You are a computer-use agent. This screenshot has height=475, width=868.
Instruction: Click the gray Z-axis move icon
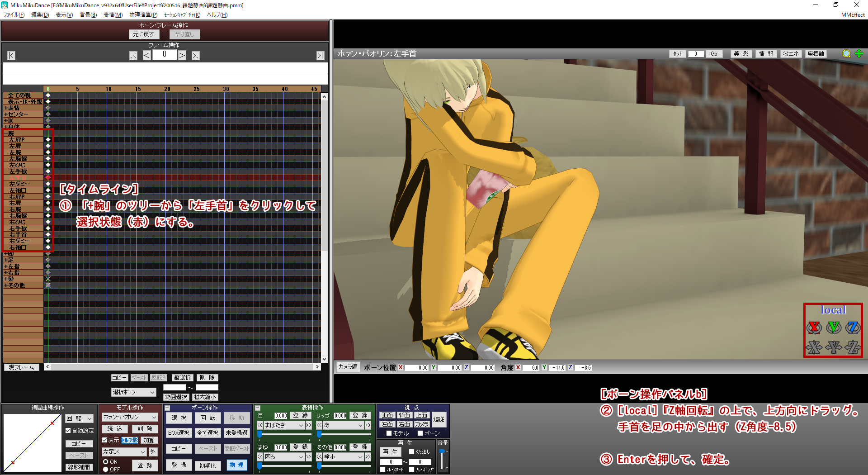pyautogui.click(x=853, y=347)
